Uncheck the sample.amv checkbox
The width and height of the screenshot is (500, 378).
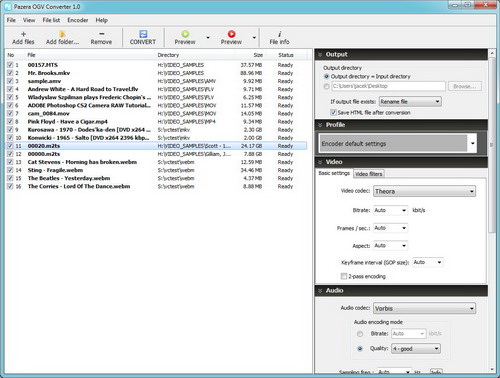[x=10, y=81]
